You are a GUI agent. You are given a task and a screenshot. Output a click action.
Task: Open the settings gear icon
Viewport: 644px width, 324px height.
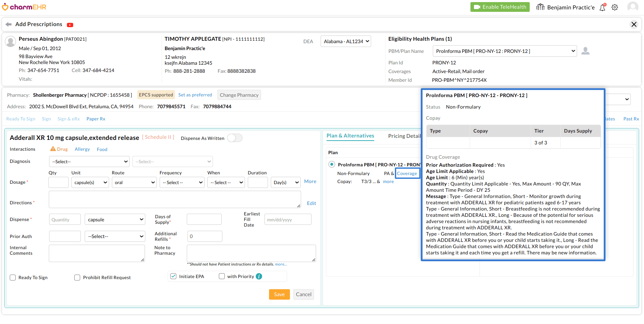tap(615, 7)
